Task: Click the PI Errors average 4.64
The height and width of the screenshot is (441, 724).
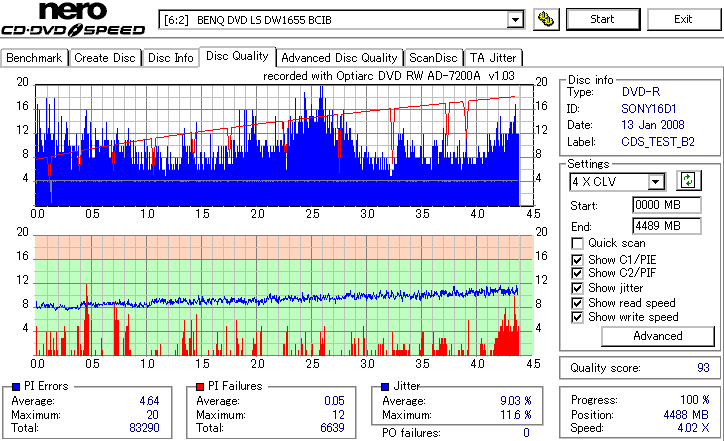Action: point(150,401)
